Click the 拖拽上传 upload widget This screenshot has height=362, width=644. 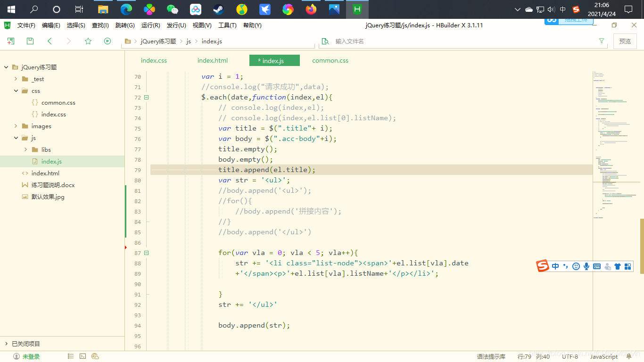pyautogui.click(x=569, y=21)
